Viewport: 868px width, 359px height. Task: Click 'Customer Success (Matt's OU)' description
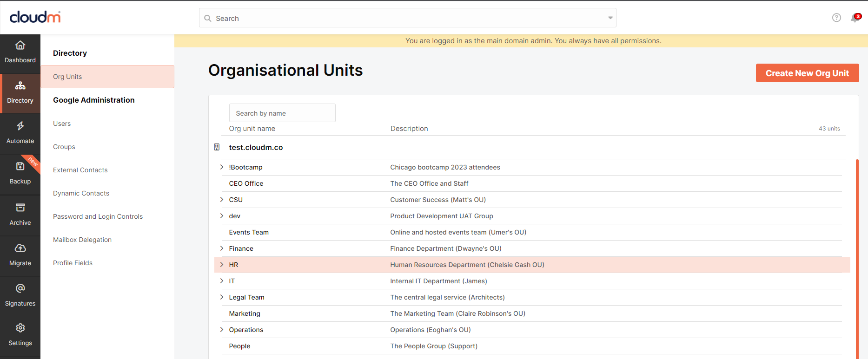438,200
